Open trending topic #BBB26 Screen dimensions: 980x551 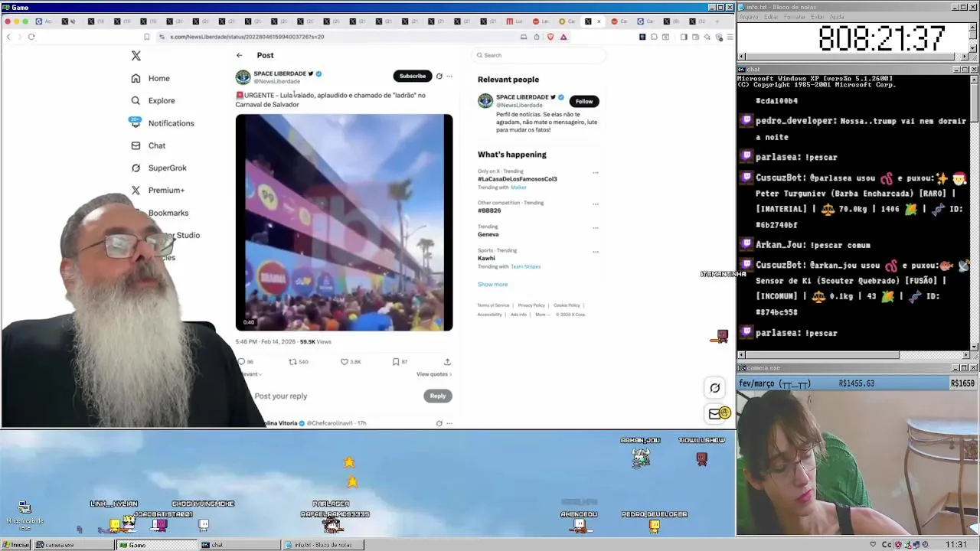(x=489, y=210)
